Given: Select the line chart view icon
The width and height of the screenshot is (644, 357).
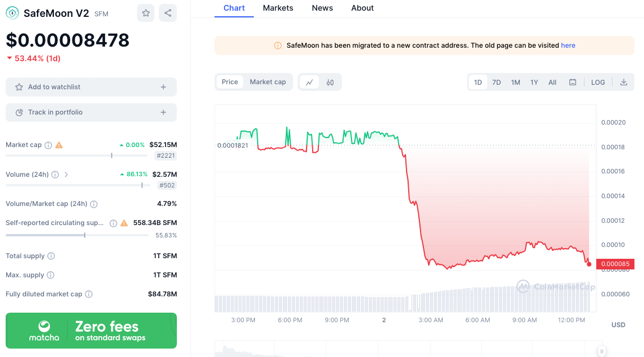Looking at the screenshot, I should click(309, 82).
